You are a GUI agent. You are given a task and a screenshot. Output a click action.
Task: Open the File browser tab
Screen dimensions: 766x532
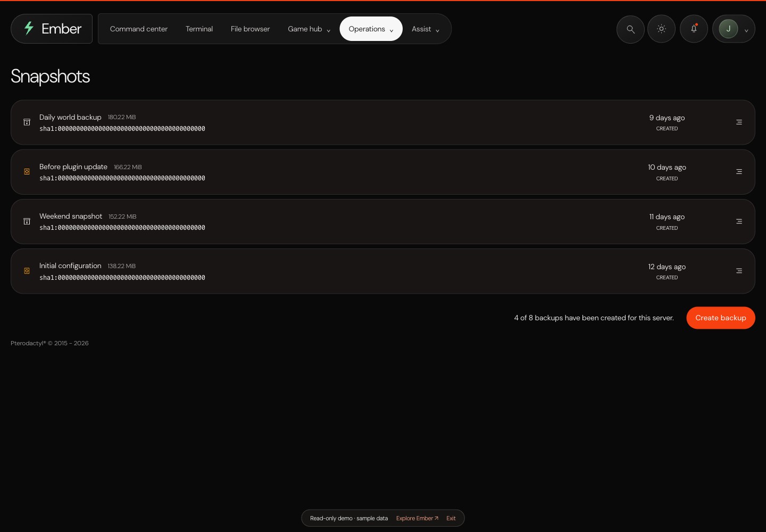(x=250, y=29)
